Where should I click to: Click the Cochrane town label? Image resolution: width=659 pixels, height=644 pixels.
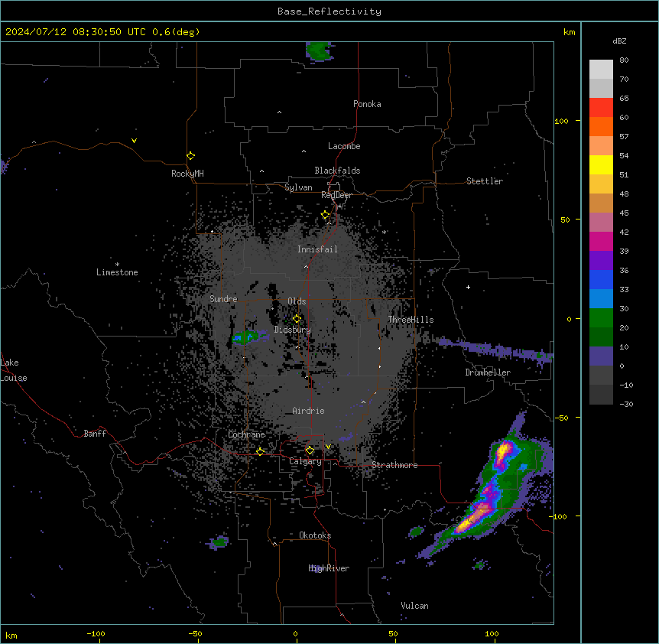(x=246, y=434)
